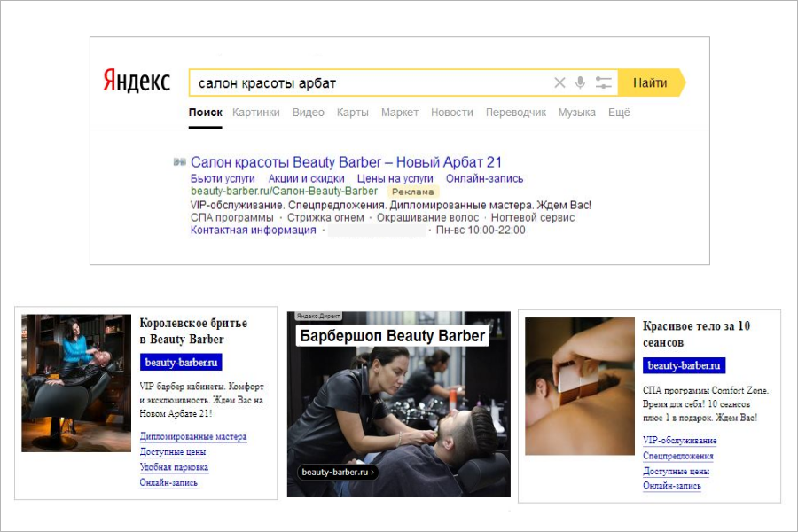
Task: Open the Спецпредложения link
Action: [x=678, y=456]
